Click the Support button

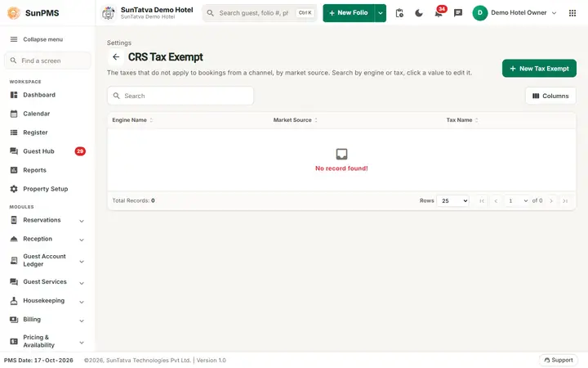click(558, 360)
